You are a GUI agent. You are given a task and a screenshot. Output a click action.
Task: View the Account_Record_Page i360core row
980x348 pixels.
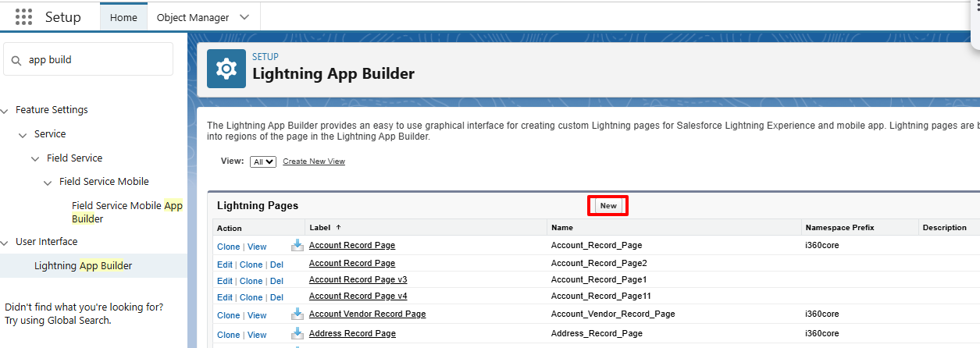click(257, 247)
